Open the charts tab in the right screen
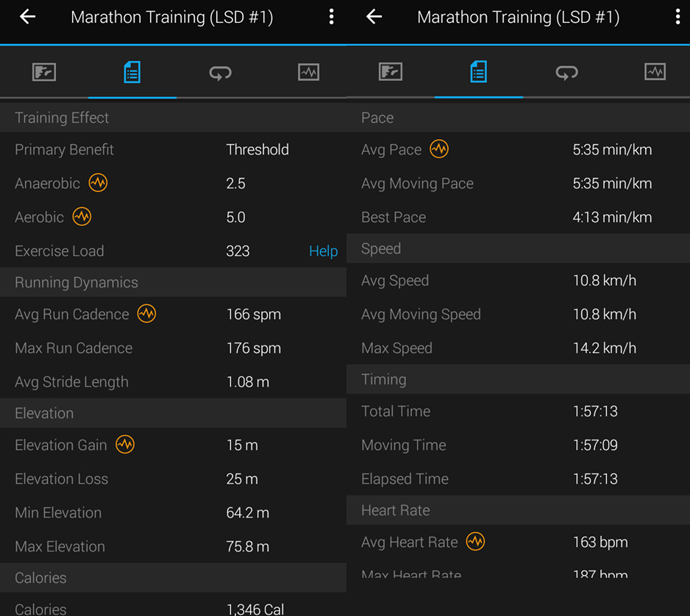Image resolution: width=690 pixels, height=616 pixels. click(x=655, y=72)
